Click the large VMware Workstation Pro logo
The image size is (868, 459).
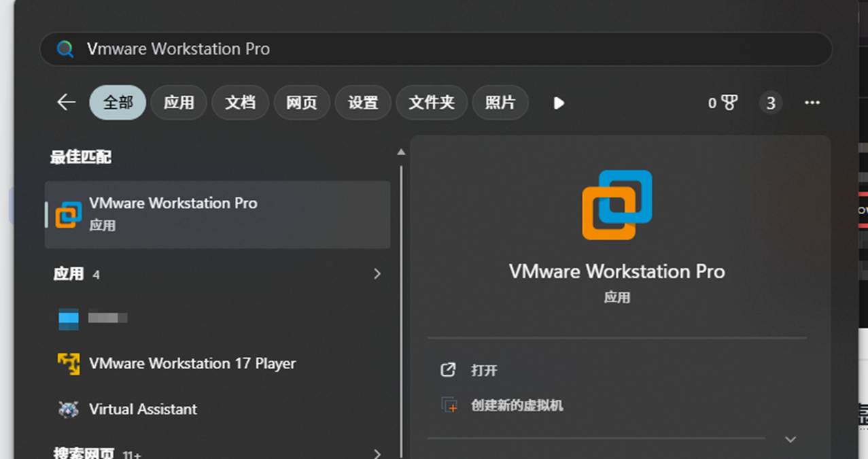pos(617,206)
